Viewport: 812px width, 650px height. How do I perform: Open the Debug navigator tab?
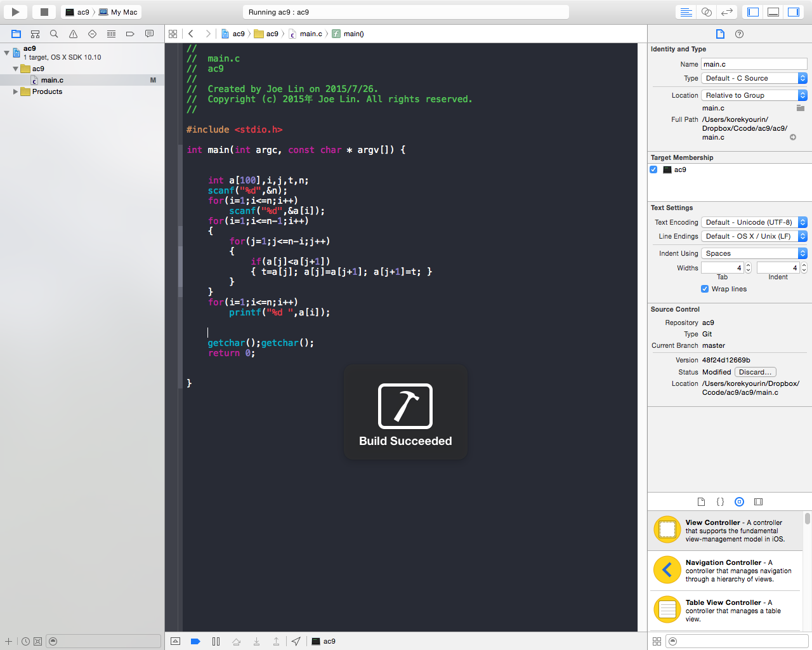pos(111,34)
